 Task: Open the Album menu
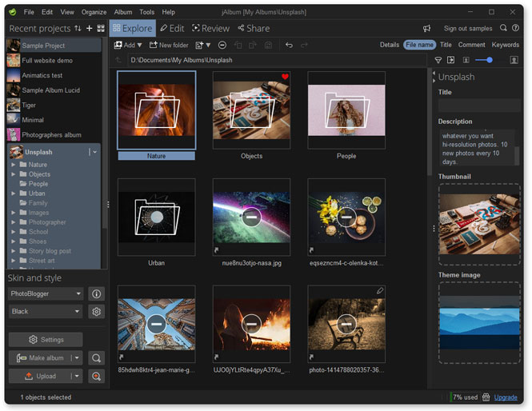(122, 12)
